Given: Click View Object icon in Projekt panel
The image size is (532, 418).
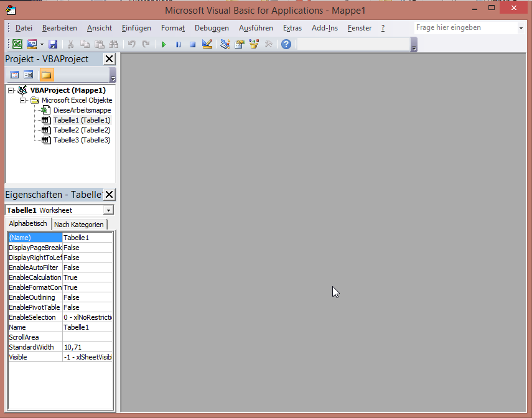Looking at the screenshot, I should [x=29, y=75].
